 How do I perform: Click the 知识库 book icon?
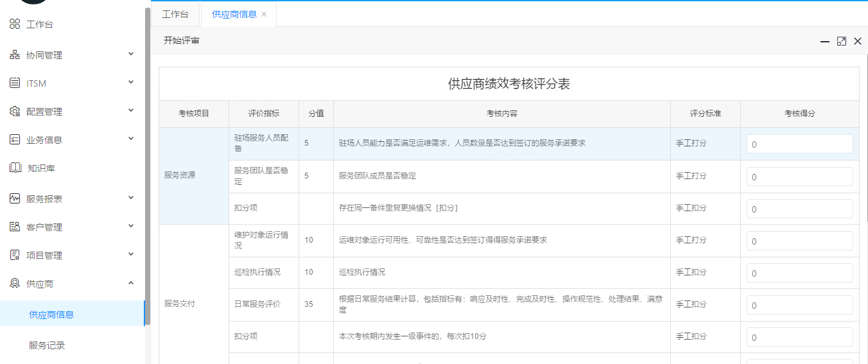pos(15,168)
